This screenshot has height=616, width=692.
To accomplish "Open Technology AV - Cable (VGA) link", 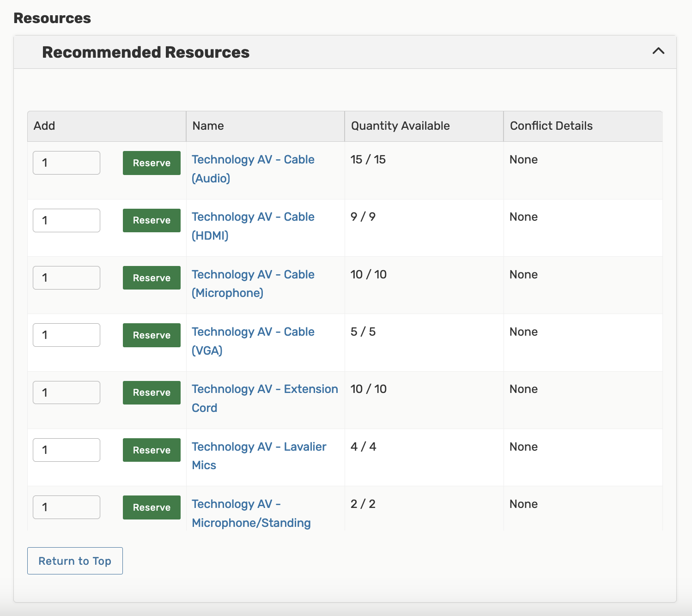I will 253,332.
